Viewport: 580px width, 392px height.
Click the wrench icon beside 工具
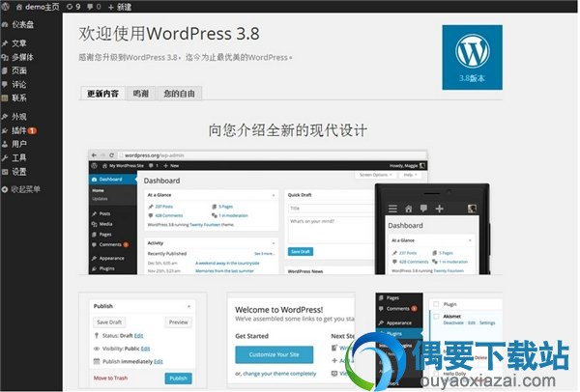(x=5, y=157)
